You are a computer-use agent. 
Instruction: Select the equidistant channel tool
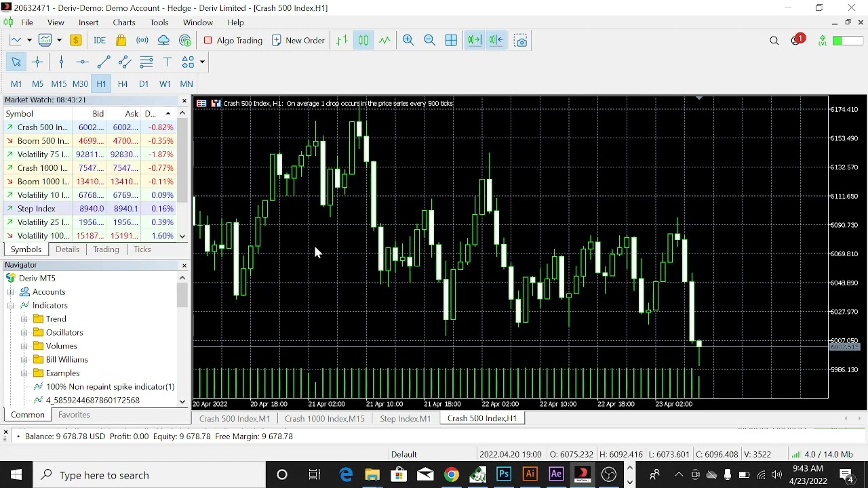pos(125,62)
